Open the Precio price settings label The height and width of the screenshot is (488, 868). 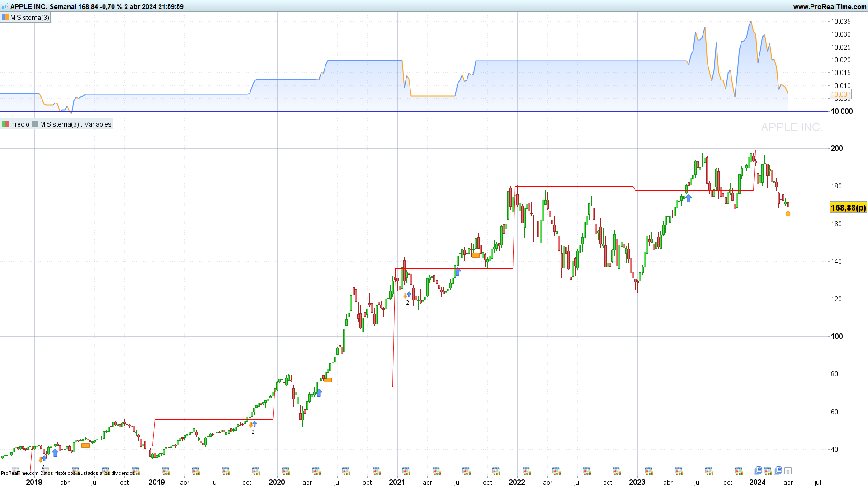[19, 124]
